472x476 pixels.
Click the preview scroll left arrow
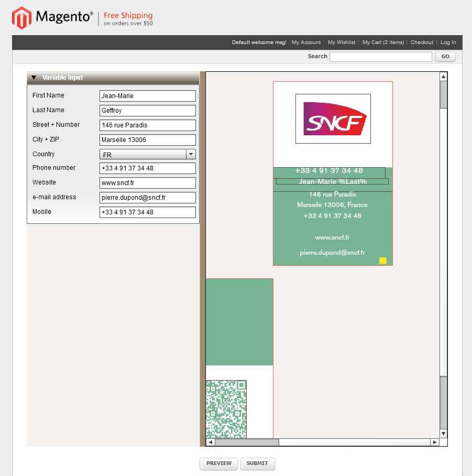[x=210, y=442]
